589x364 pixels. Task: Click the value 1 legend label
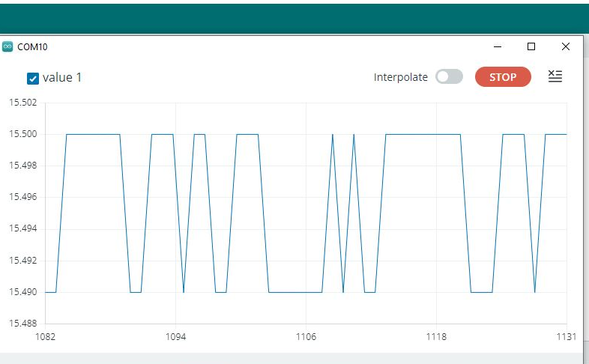click(62, 78)
